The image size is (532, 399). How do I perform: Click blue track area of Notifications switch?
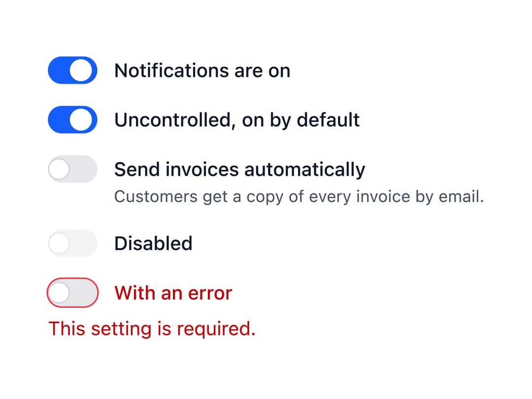(x=59, y=71)
